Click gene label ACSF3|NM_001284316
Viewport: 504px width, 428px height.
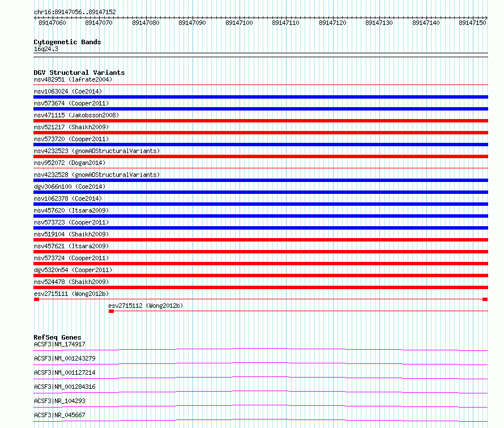[65, 387]
